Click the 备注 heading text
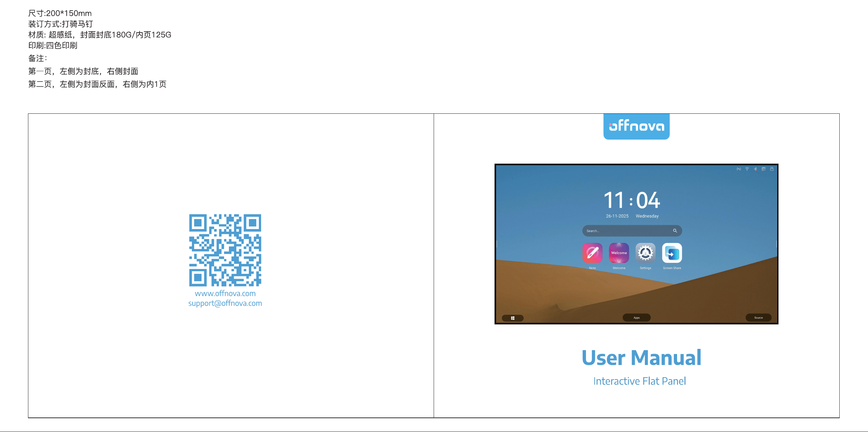 [38, 58]
